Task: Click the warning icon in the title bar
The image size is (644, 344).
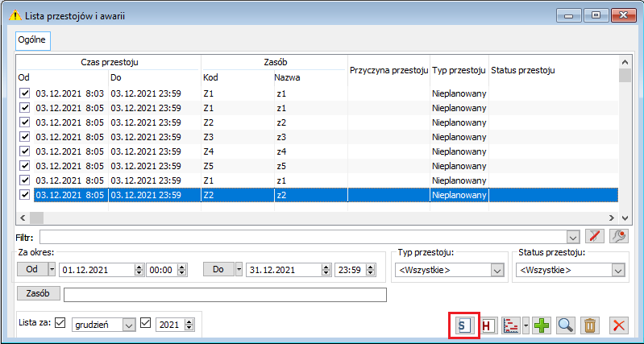Action: point(15,16)
